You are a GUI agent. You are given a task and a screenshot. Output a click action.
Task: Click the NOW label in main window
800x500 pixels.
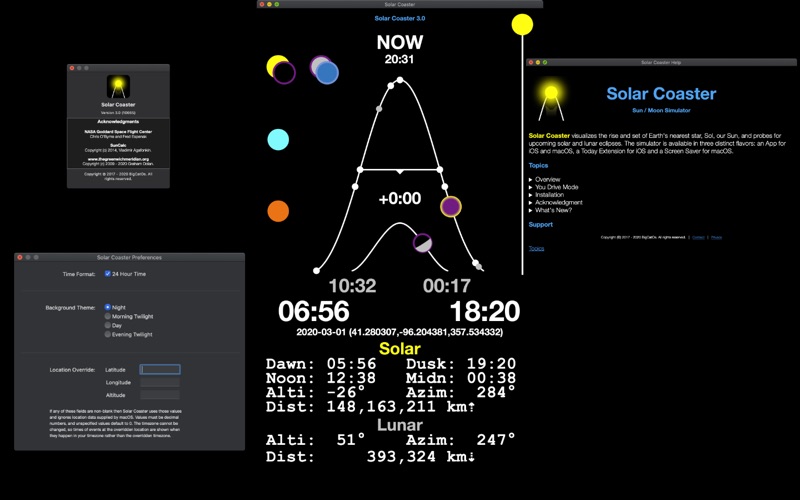tap(400, 42)
